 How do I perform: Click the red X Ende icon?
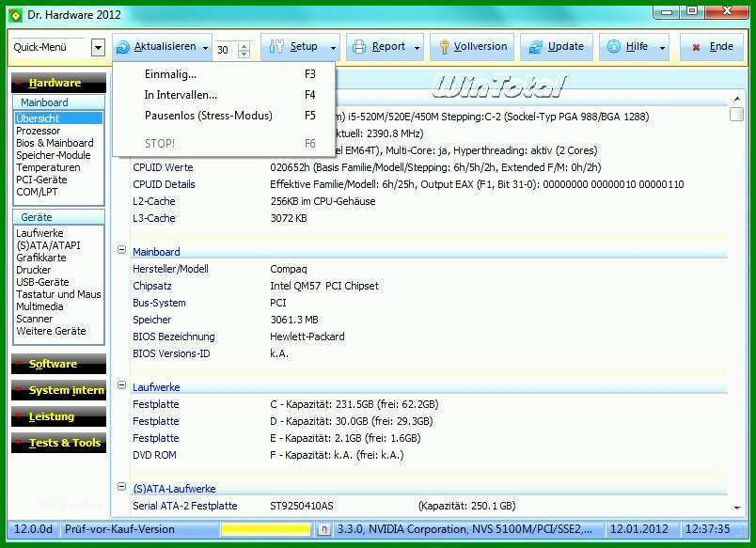point(696,47)
